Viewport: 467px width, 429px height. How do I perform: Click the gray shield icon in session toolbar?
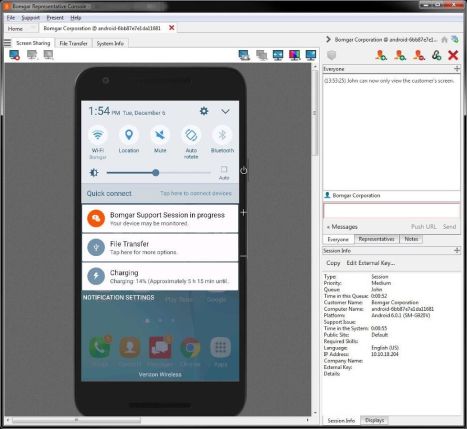(x=332, y=55)
